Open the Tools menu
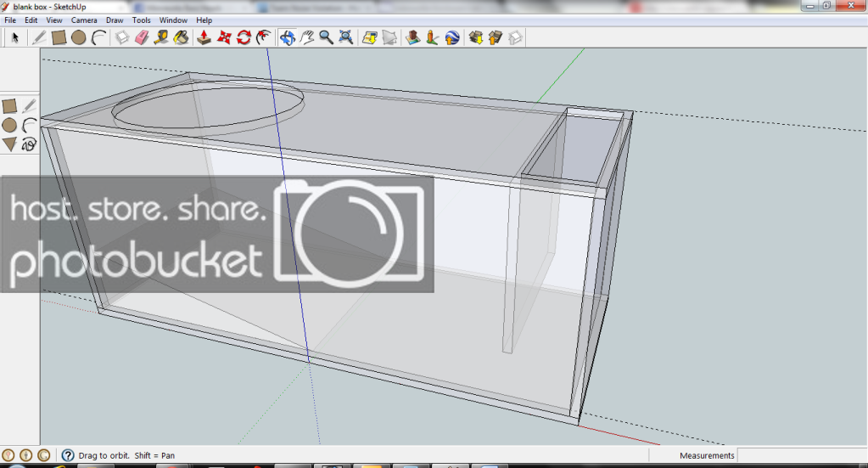This screenshot has height=468, width=868. point(141,20)
